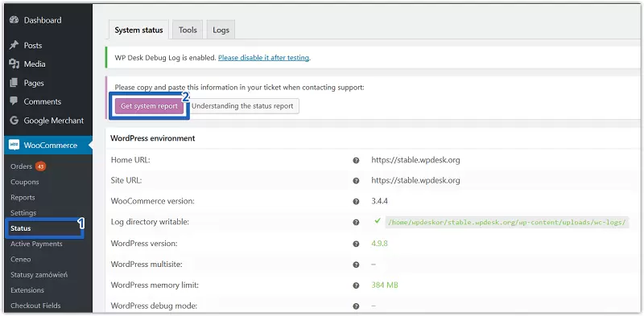This screenshot has height=316, width=644.
Task: Open the Reports submenu item
Action: [23, 197]
